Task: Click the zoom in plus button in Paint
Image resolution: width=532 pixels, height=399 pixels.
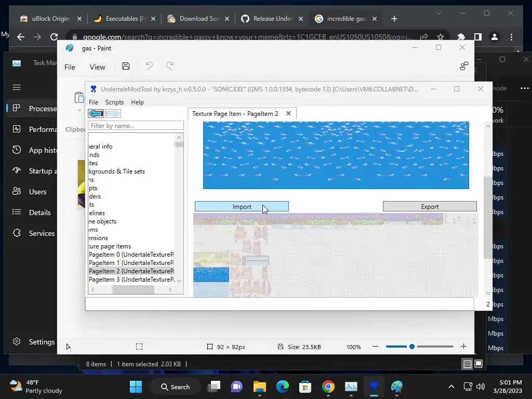Action: (x=463, y=347)
